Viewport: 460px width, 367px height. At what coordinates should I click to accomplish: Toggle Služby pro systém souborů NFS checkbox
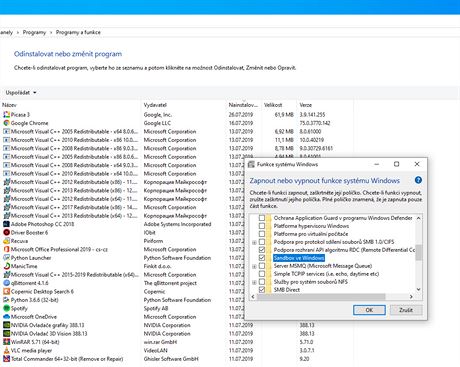262,282
